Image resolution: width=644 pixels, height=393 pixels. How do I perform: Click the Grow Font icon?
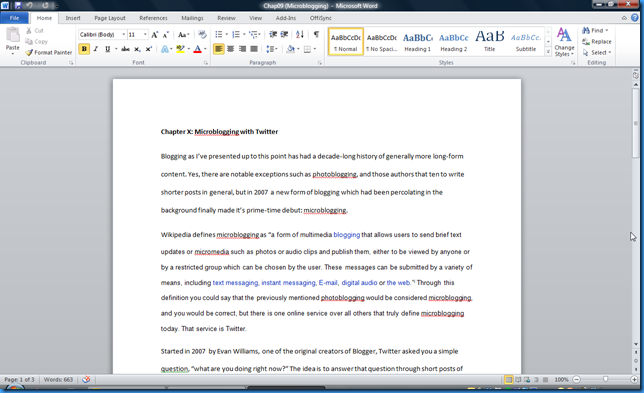click(154, 35)
